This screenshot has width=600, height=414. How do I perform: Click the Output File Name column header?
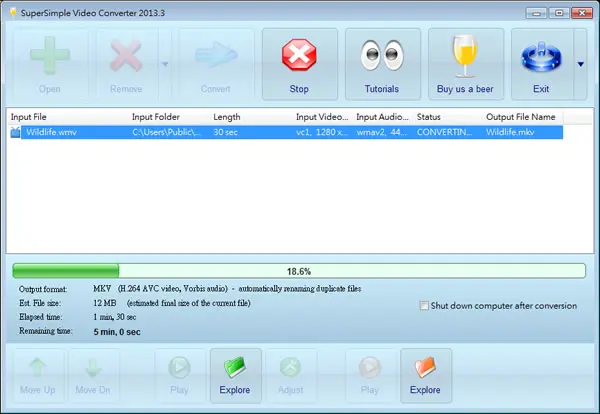click(x=522, y=117)
